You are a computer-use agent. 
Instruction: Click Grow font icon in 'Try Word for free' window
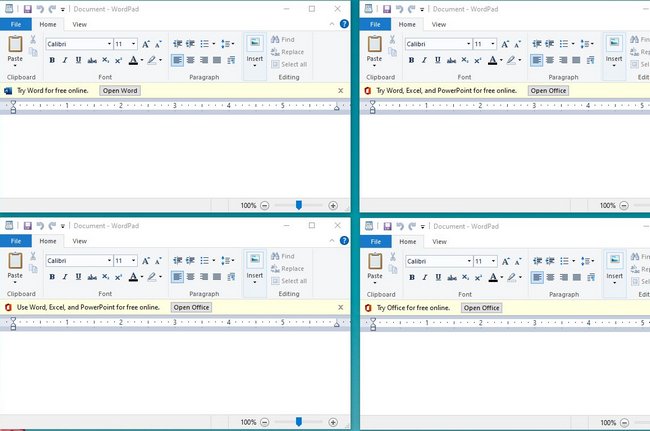[146, 44]
